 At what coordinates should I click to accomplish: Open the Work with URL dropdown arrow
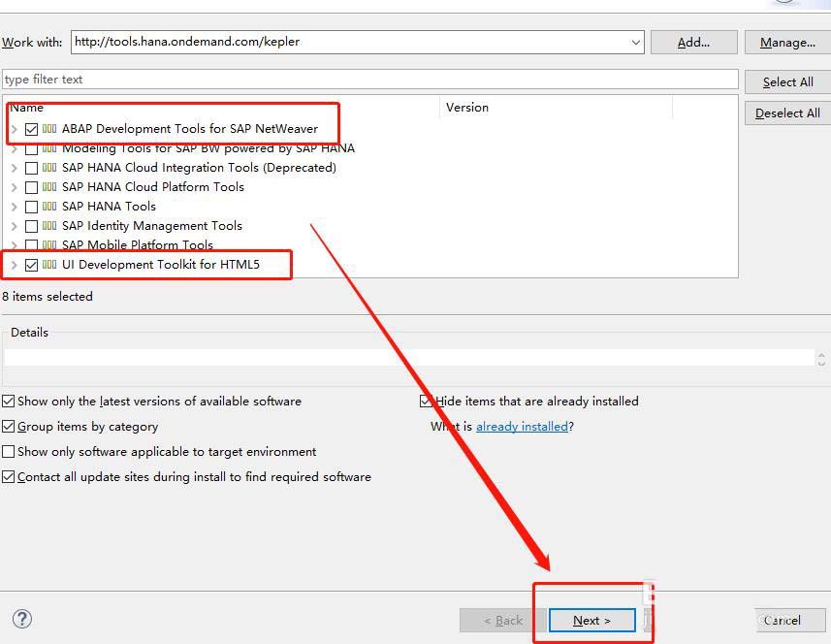pyautogui.click(x=635, y=42)
